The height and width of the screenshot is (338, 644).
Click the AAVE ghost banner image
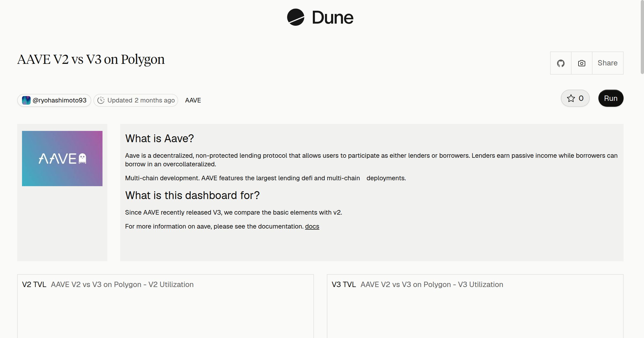point(62,159)
